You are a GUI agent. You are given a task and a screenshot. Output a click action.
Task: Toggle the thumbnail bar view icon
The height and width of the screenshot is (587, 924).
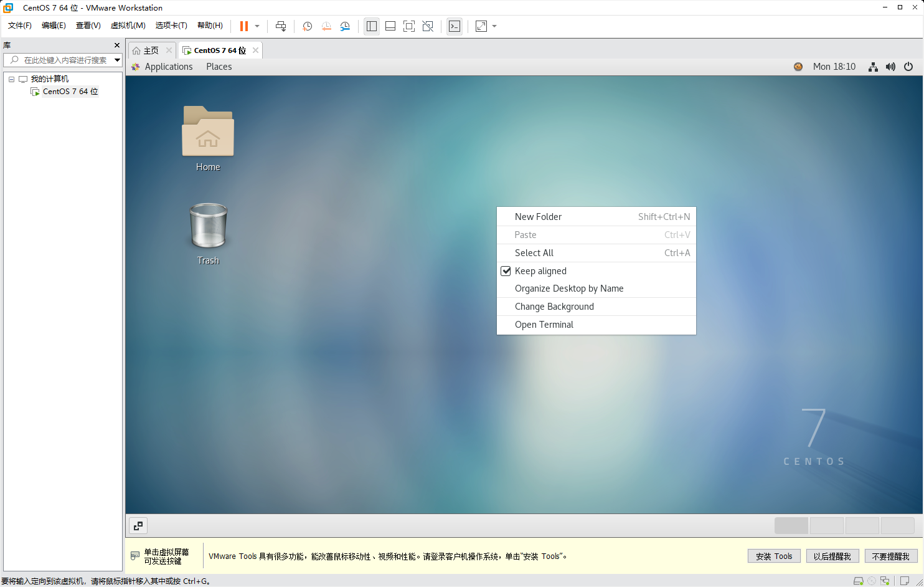point(390,26)
